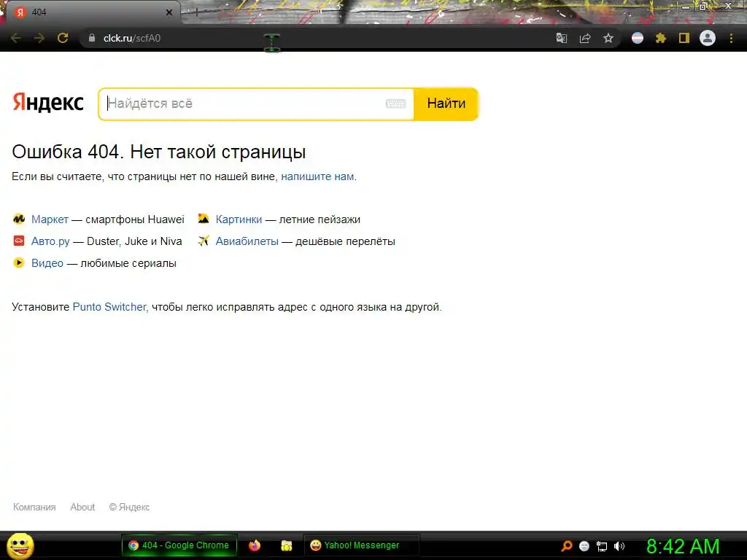Bookmark this tab with the star icon
The width and height of the screenshot is (747, 560).
[608, 38]
